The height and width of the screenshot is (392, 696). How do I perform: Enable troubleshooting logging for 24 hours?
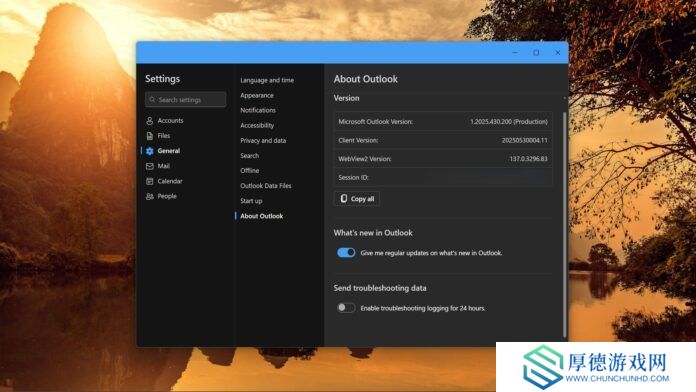coord(346,308)
